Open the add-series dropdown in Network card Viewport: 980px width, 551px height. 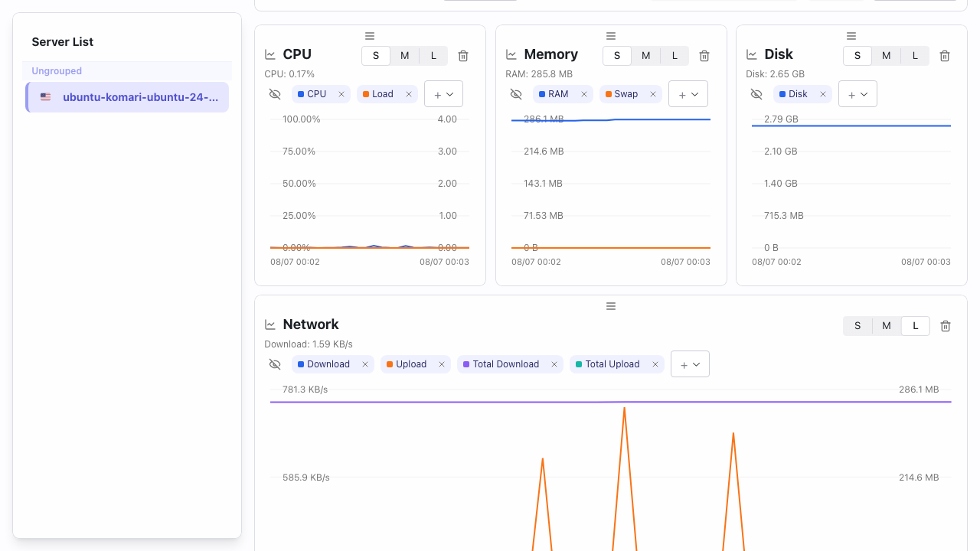(690, 364)
